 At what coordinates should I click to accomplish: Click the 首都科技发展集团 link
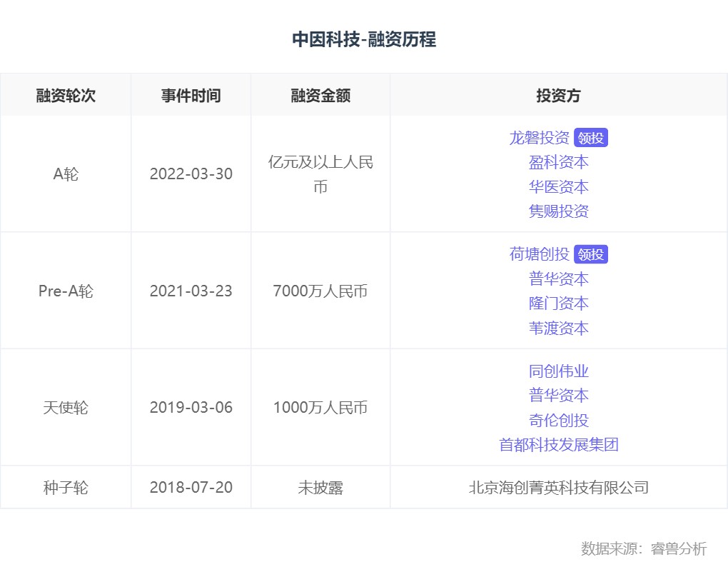click(x=558, y=444)
